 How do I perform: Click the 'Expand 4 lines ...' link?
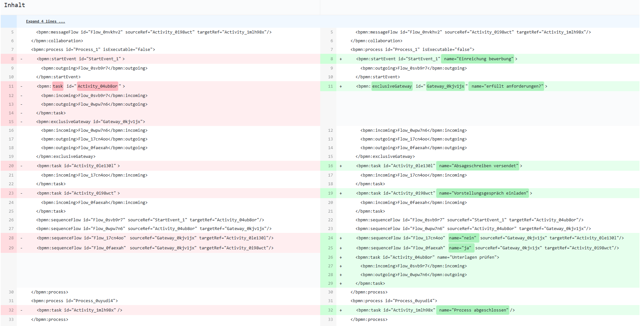(45, 21)
